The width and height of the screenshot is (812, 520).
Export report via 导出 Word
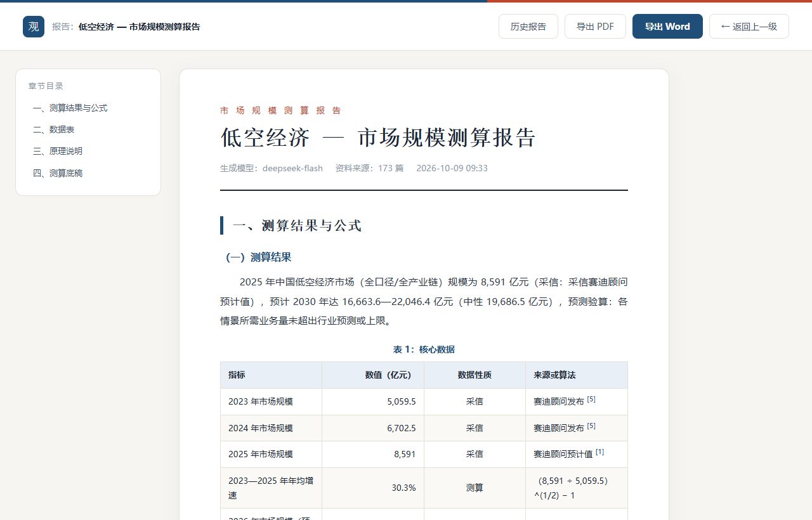click(667, 27)
